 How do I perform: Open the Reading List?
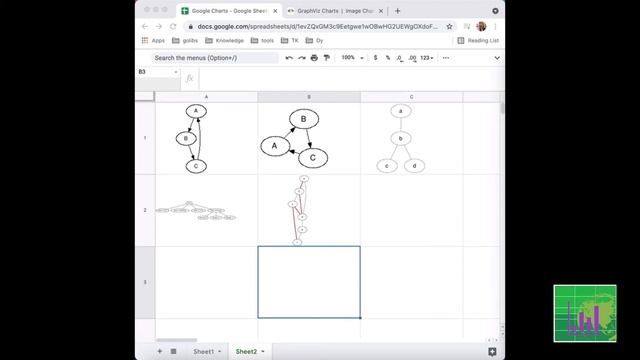coord(478,40)
